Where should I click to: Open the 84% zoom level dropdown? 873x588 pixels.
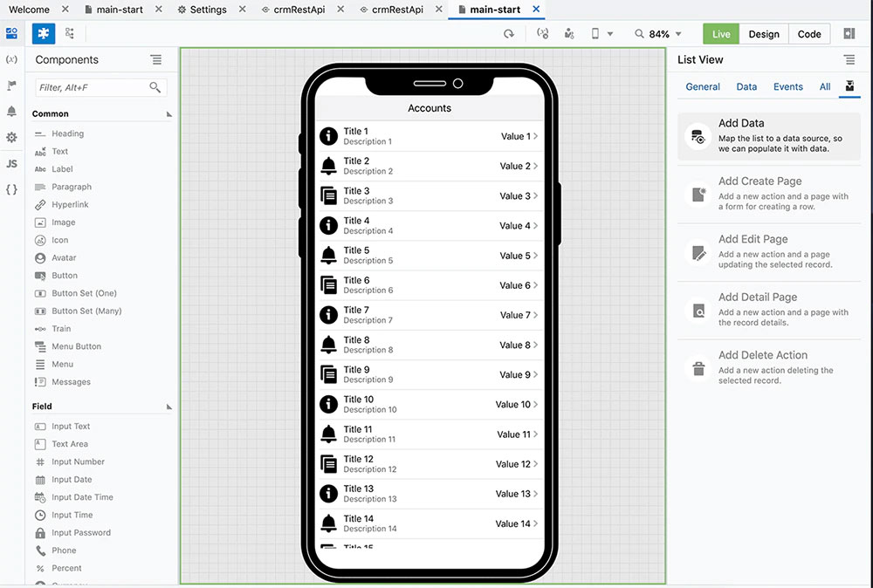(x=659, y=34)
